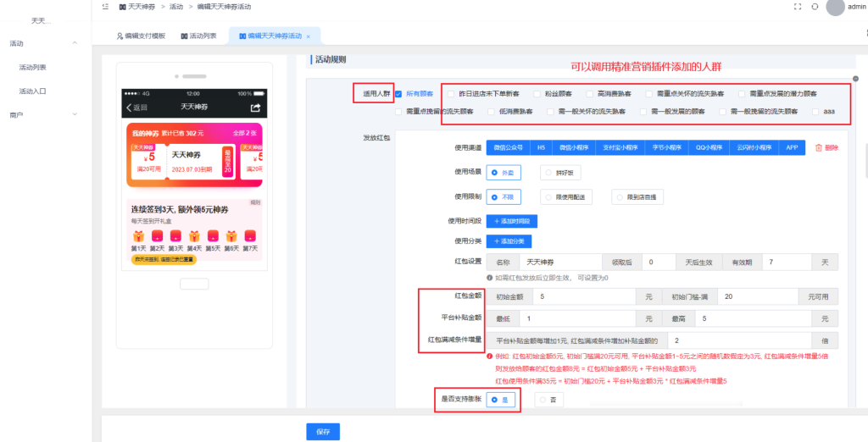
Task: Collapse the 活动 sidebar menu
Action: pos(75,43)
